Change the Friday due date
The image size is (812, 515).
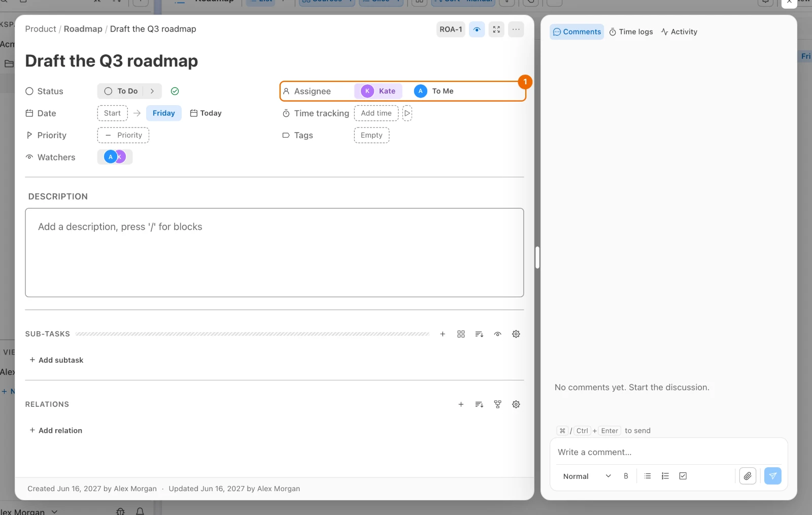[163, 113]
